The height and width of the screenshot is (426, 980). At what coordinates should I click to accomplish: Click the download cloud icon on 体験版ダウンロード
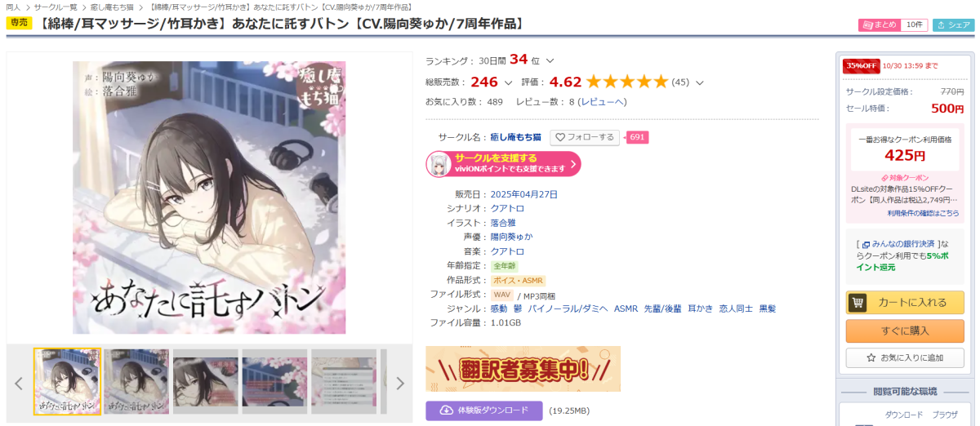(x=447, y=410)
